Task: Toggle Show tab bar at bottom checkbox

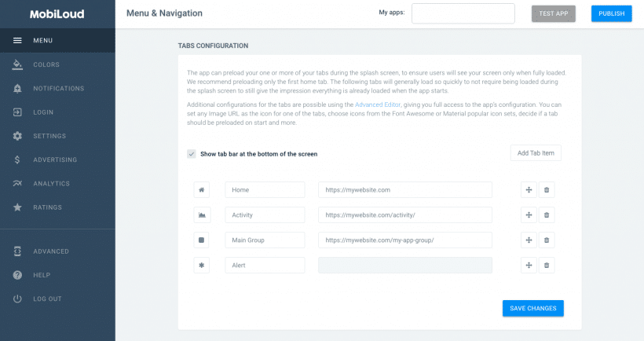Action: pyautogui.click(x=192, y=154)
